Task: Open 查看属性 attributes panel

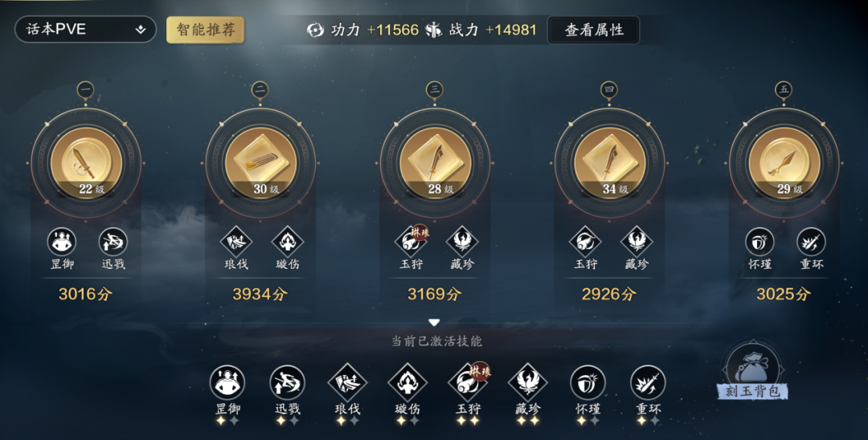Action: [x=594, y=30]
